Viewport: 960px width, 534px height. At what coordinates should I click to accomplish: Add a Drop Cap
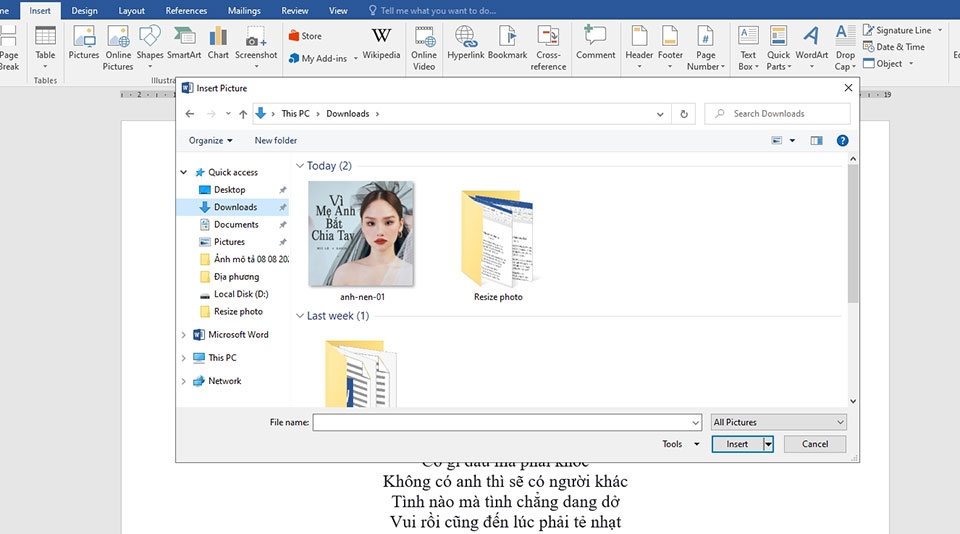(x=845, y=48)
